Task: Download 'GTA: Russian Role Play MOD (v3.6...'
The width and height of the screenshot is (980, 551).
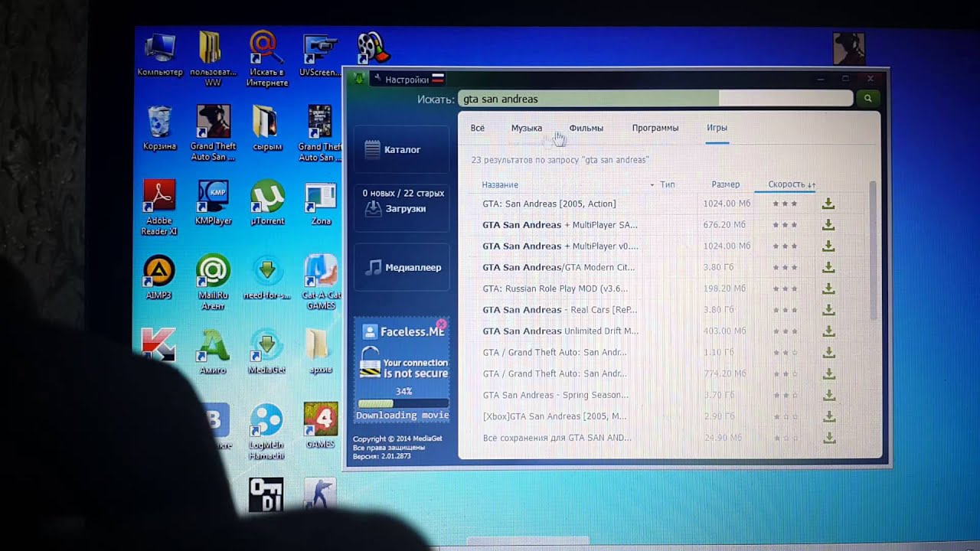Action: [828, 289]
